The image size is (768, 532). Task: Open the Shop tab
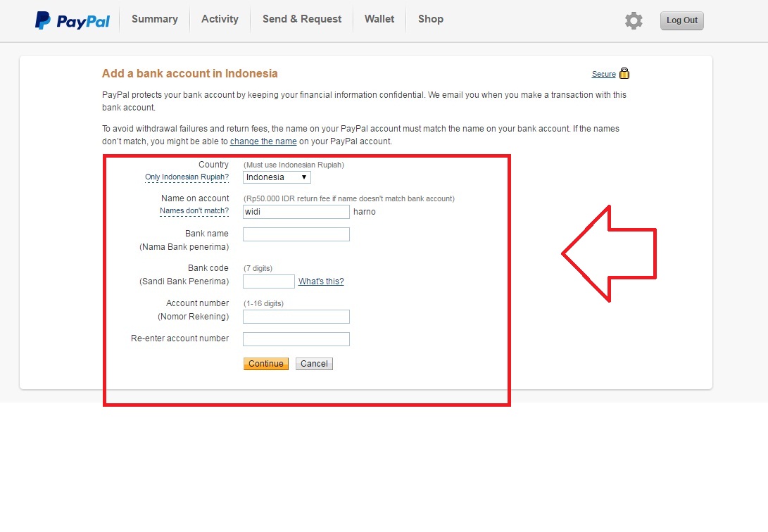point(431,19)
